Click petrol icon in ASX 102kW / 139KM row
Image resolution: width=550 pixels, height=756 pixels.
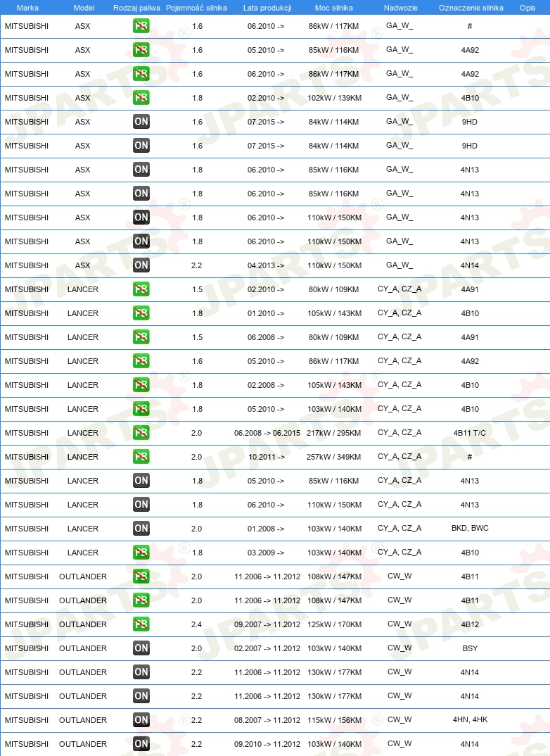(x=141, y=98)
